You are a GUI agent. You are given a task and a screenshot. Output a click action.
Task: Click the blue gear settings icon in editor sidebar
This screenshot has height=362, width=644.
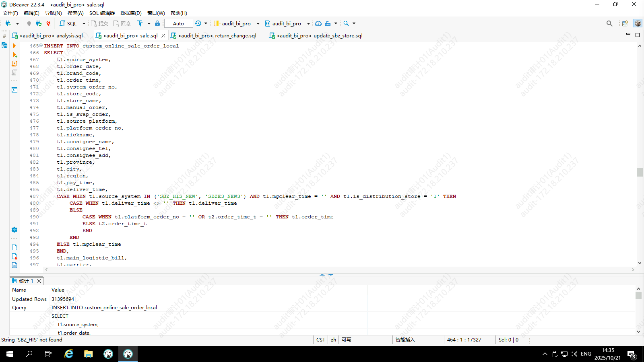14,230
